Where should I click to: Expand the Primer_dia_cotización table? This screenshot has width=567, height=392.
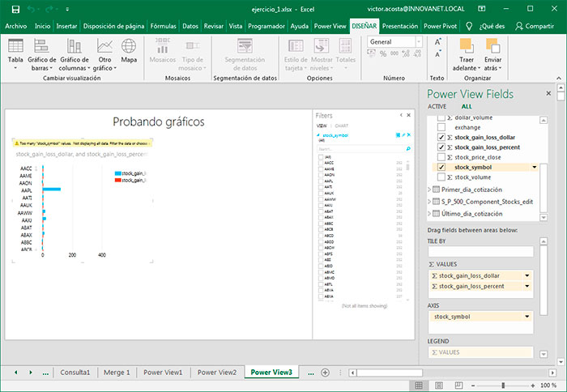coord(430,190)
